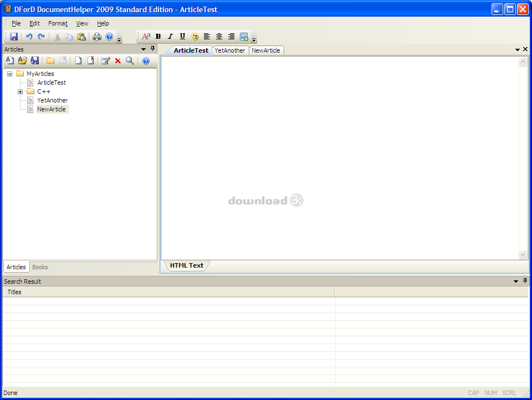532x400 pixels.
Task: Click the Save icon in main toolbar
Action: tap(14, 37)
